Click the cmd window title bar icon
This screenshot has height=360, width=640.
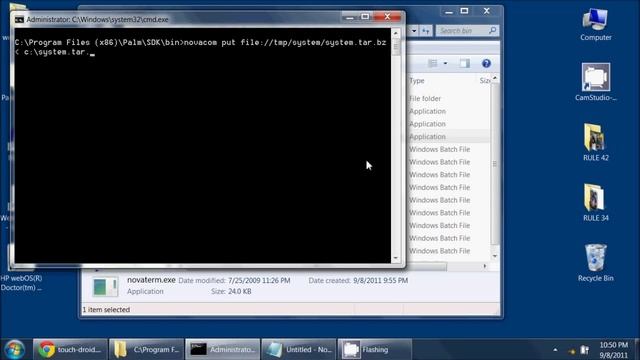[x=19, y=19]
